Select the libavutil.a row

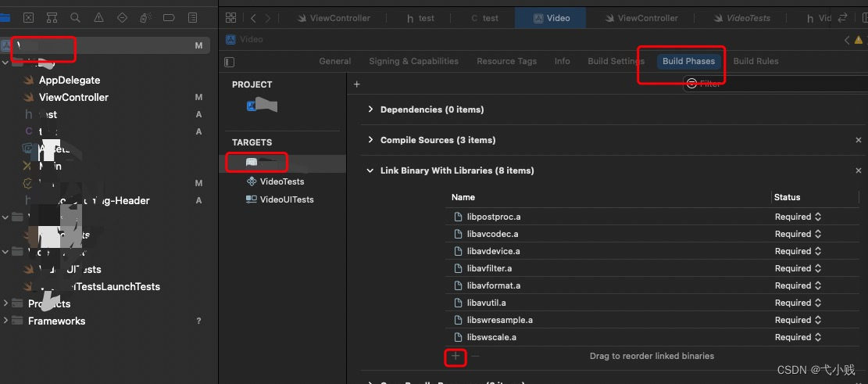pos(652,303)
